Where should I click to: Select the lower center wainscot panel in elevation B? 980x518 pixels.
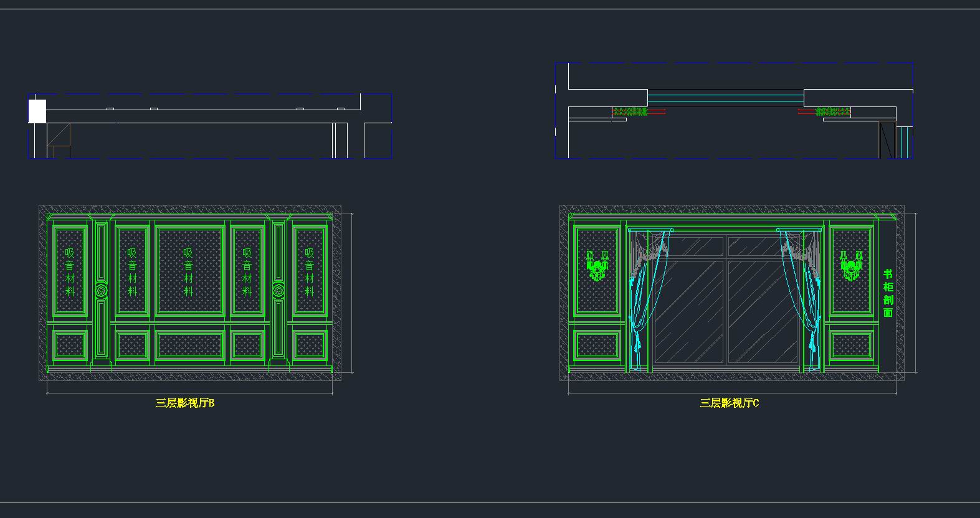[189, 346]
